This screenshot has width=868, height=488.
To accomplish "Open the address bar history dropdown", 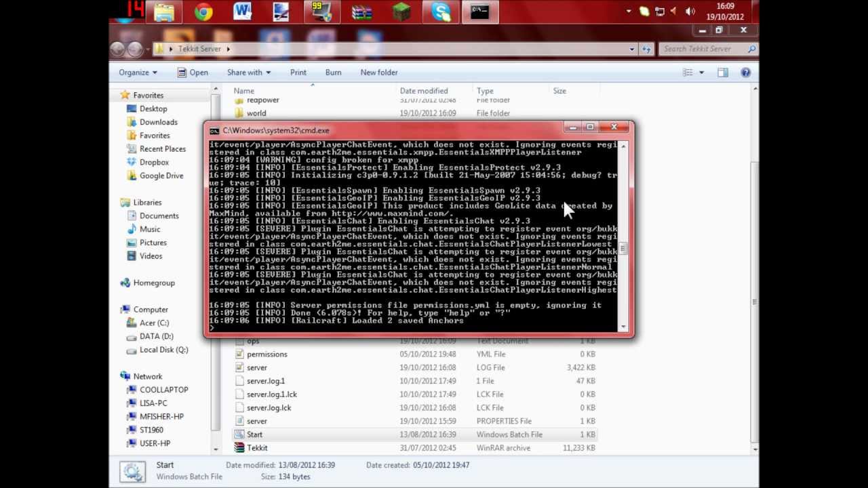I will tap(632, 49).
